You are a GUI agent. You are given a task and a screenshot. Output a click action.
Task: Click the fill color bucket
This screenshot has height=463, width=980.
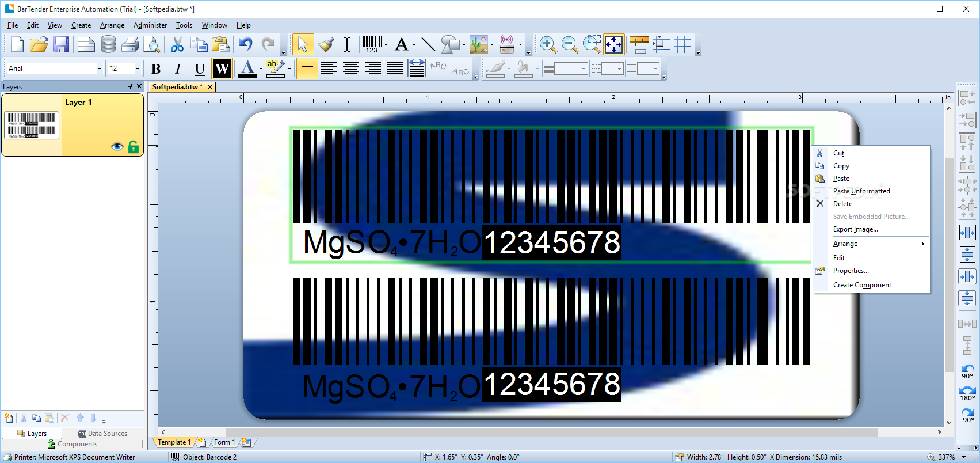click(523, 69)
